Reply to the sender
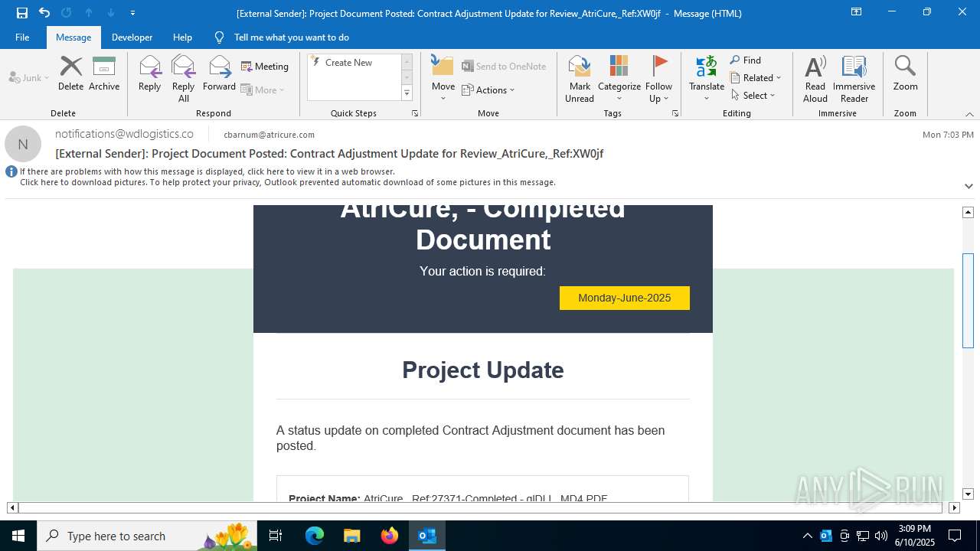 tap(150, 73)
